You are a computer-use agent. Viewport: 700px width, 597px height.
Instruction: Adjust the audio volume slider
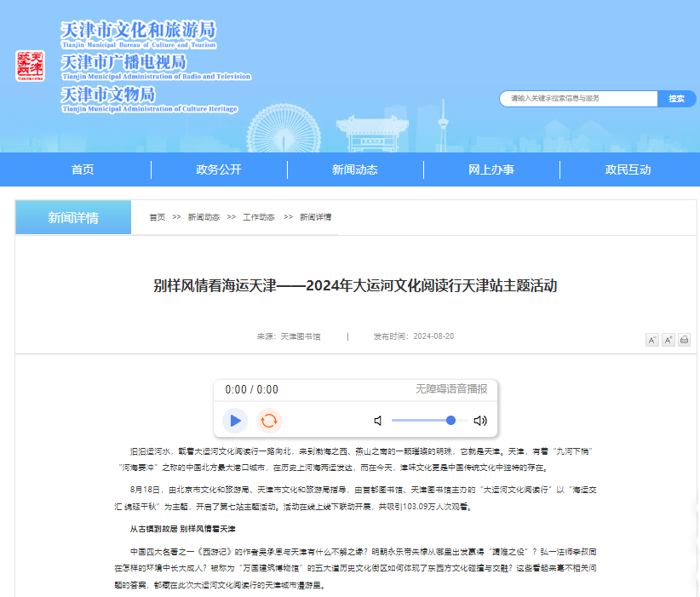[x=423, y=421]
